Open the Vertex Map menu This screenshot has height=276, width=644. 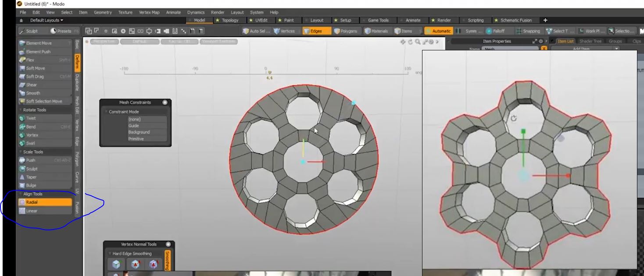150,12
